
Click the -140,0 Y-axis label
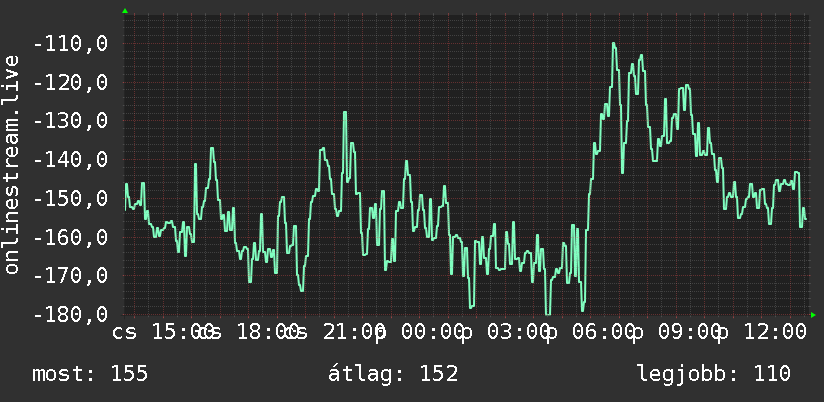(x=71, y=160)
